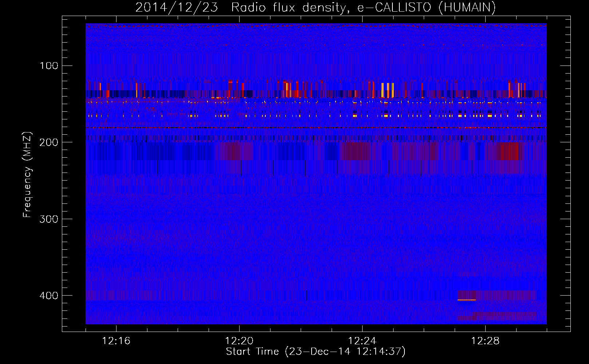Click the 300 frequency tick label
Viewport: 589px width, 364px height.
(49, 219)
